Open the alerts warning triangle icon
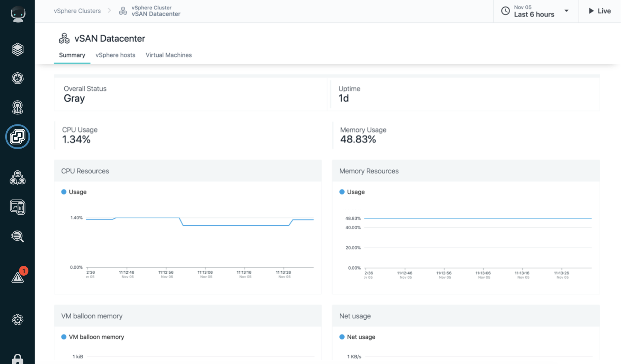 (18, 277)
